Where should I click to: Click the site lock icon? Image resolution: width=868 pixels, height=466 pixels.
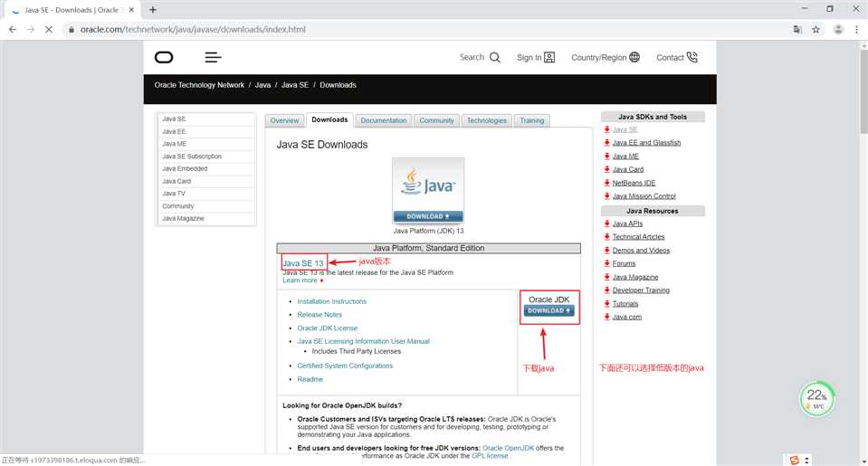click(71, 29)
